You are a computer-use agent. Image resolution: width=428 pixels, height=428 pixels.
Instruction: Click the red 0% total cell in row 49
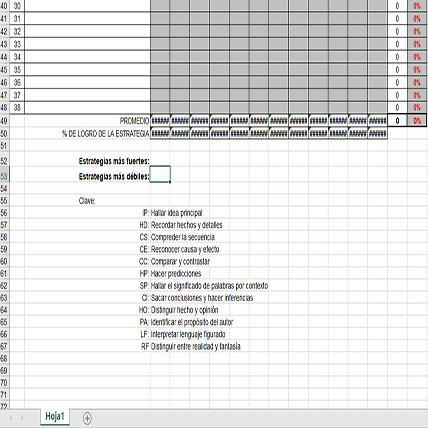417,121
